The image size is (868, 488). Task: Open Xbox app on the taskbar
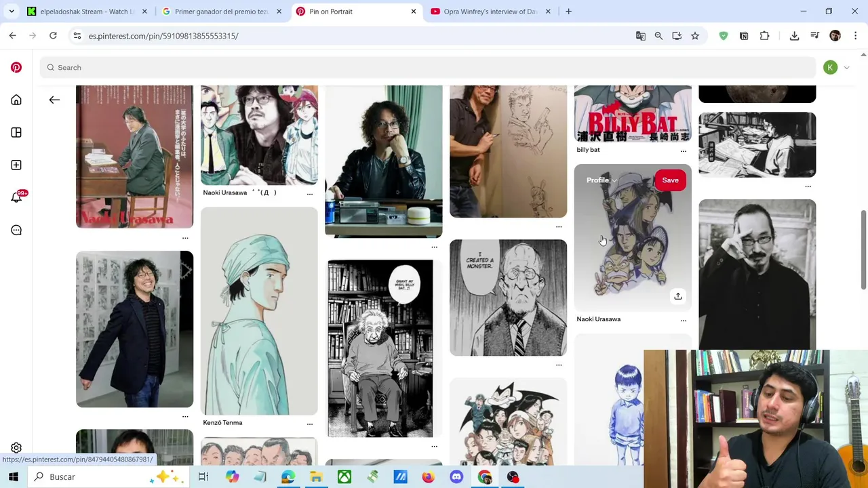coord(344,477)
